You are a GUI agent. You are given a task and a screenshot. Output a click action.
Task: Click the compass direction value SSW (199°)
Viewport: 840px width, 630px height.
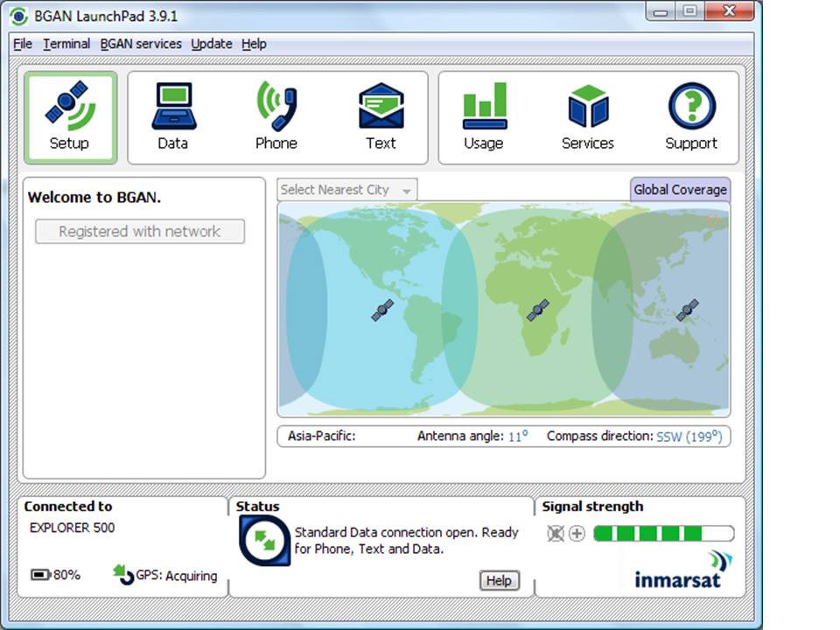(689, 437)
